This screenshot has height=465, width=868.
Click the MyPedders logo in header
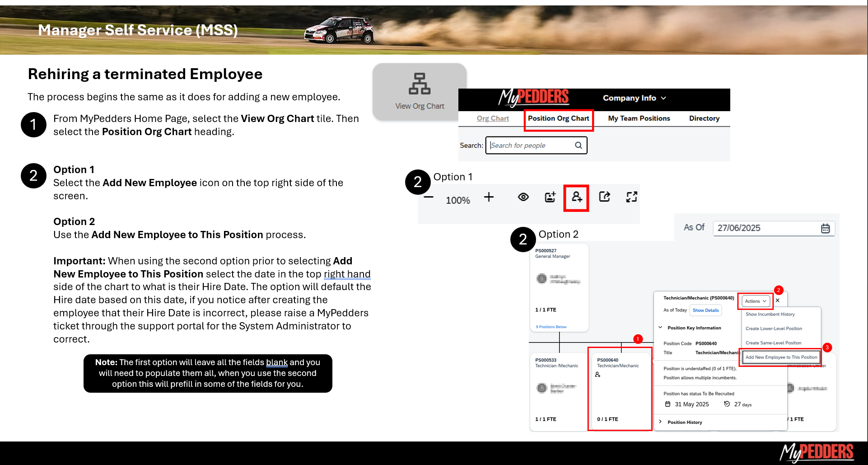pos(534,98)
